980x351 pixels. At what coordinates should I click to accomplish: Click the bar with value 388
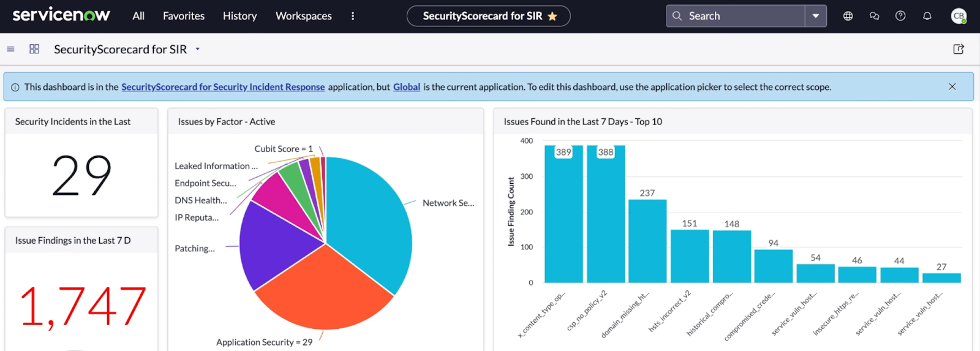click(x=606, y=214)
